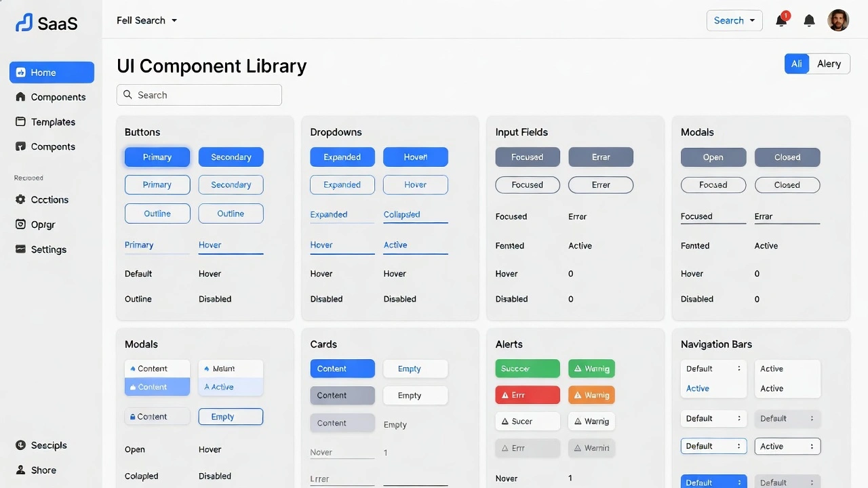Click the solid blue Hoverl button in Dropdowns

tap(416, 157)
